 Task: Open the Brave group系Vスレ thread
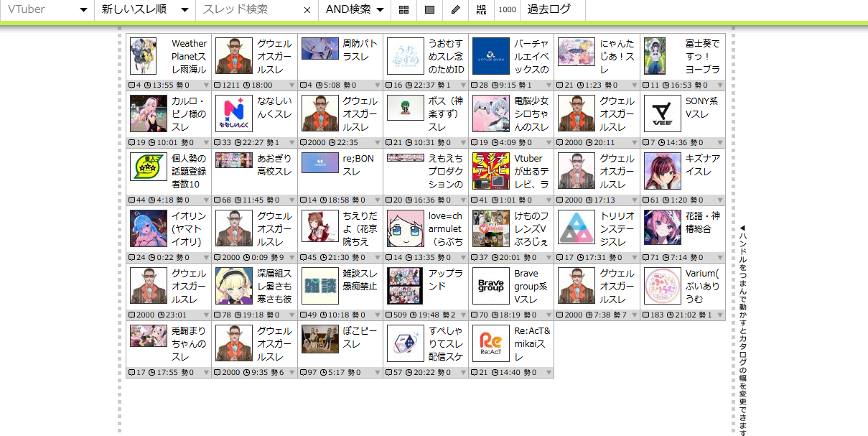pyautogui.click(x=531, y=286)
